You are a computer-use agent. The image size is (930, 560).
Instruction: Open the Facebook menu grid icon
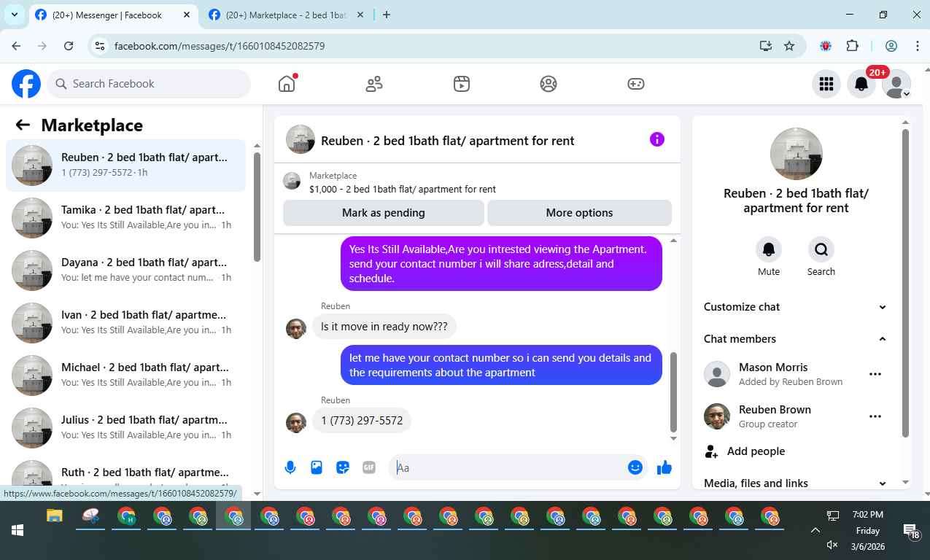coord(826,84)
